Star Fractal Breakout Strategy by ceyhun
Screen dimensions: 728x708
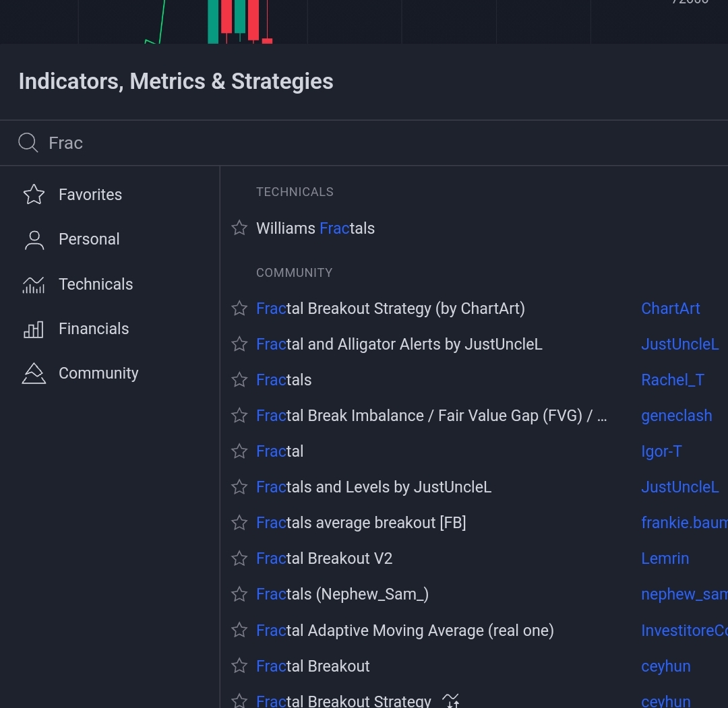(x=239, y=701)
